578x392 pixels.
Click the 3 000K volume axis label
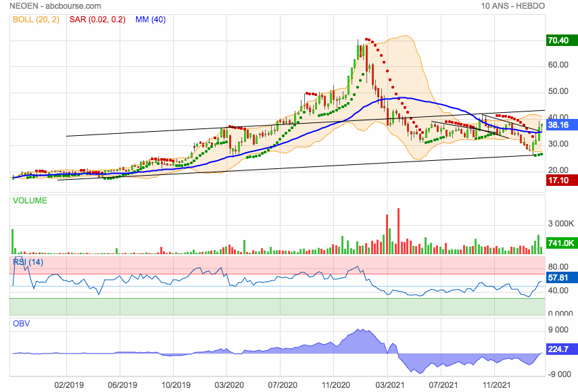coord(560,224)
